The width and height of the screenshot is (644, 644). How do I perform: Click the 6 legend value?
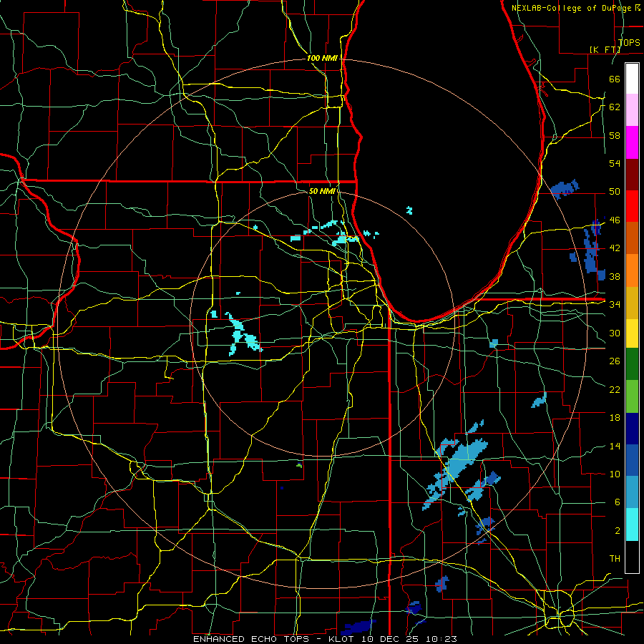[617, 502]
